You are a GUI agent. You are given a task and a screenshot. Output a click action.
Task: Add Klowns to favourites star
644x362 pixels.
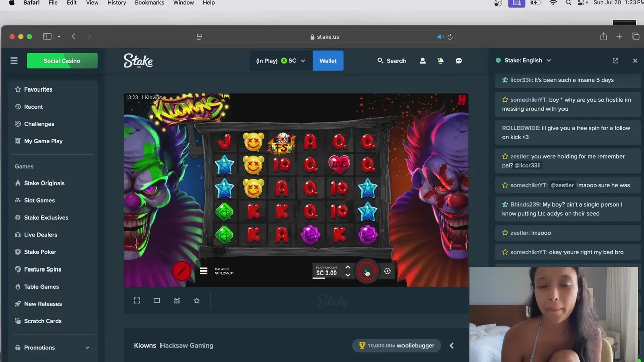(x=197, y=301)
